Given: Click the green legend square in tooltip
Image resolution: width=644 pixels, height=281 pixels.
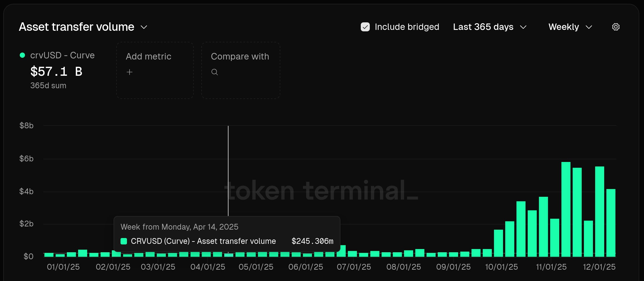Looking at the screenshot, I should click(124, 241).
